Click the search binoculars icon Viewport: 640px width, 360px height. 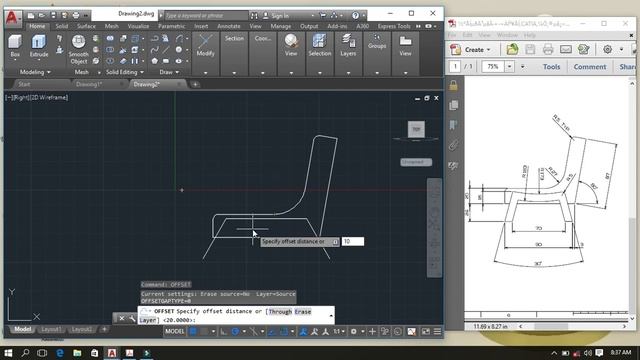pos(254,16)
